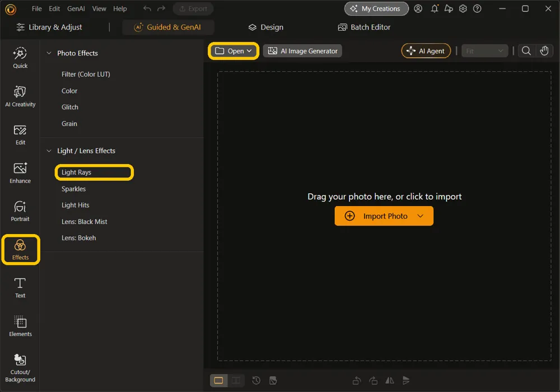Viewport: 560px width, 392px height.
Task: Open the AI Agent button
Action: click(x=426, y=51)
